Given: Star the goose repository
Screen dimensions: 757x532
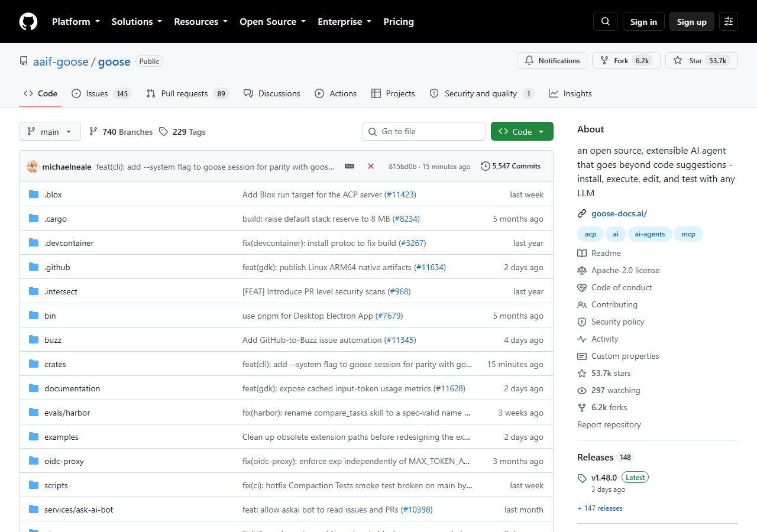Looking at the screenshot, I should (x=701, y=60).
